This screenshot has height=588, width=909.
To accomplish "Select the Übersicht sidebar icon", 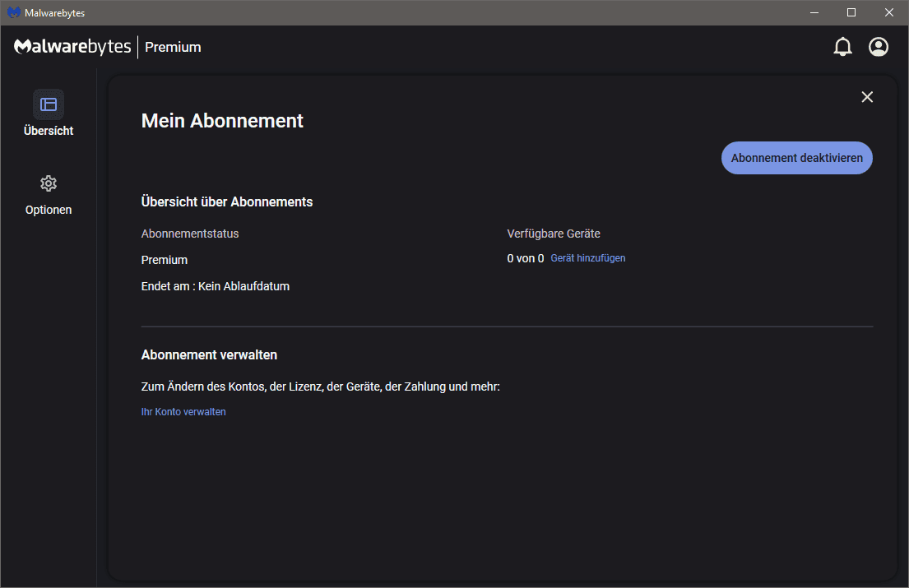I will 49,104.
